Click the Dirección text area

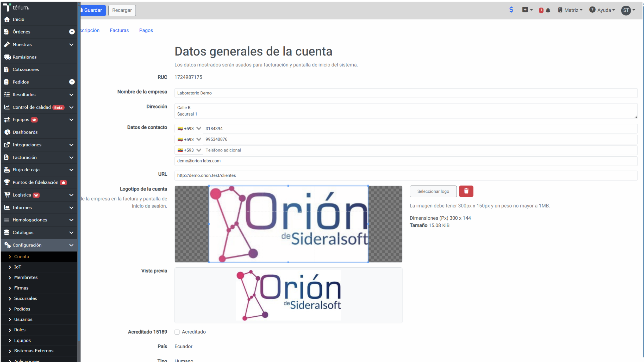[406, 111]
